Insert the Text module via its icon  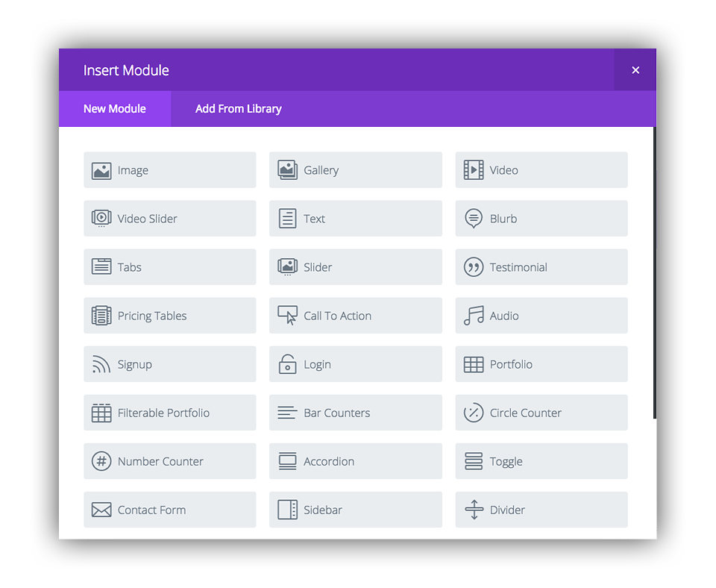[x=288, y=219]
